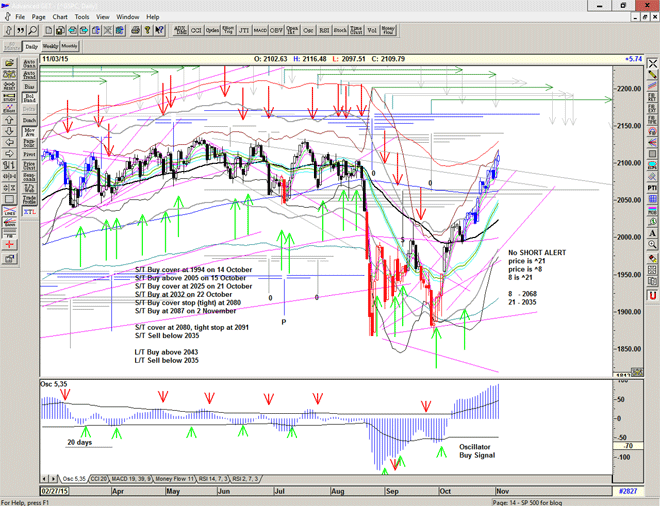Select the Weekly timeframe button
The width and height of the screenshot is (660, 506).
coord(50,46)
